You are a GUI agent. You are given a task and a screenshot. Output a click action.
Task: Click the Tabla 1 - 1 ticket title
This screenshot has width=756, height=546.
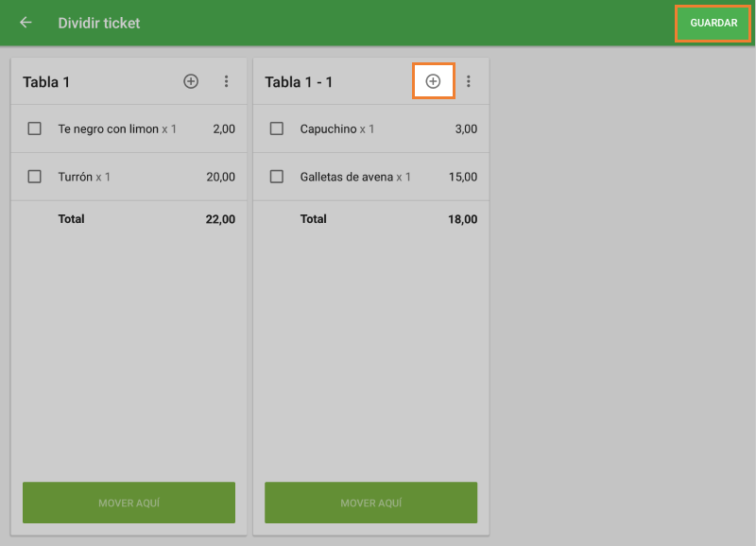pyautogui.click(x=299, y=82)
